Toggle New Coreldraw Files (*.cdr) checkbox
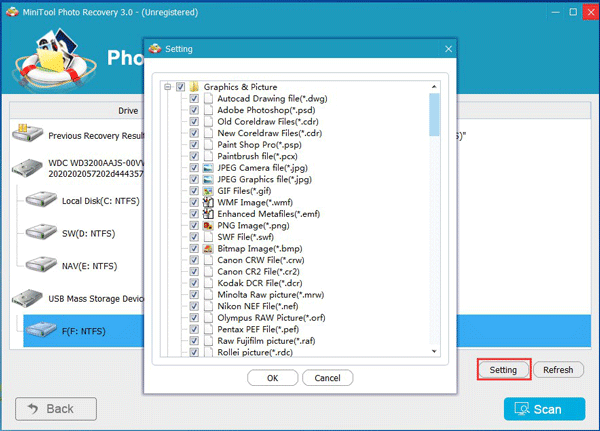600x431 pixels. pyautogui.click(x=194, y=133)
